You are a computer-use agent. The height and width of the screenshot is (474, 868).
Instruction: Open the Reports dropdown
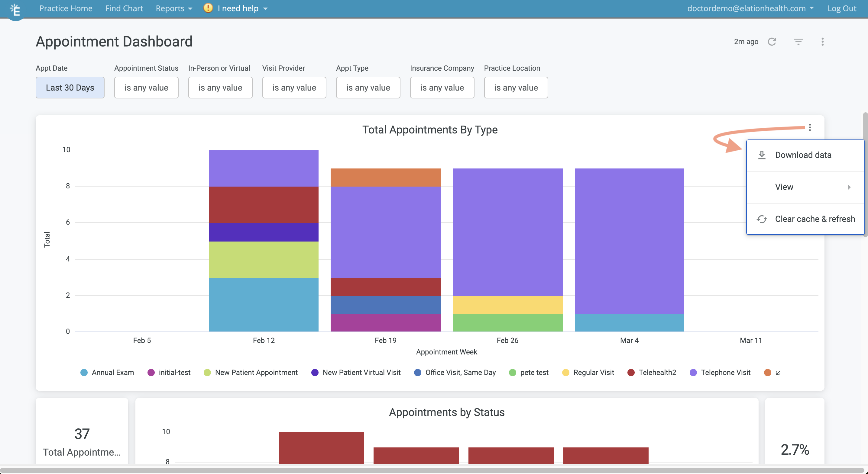tap(173, 8)
